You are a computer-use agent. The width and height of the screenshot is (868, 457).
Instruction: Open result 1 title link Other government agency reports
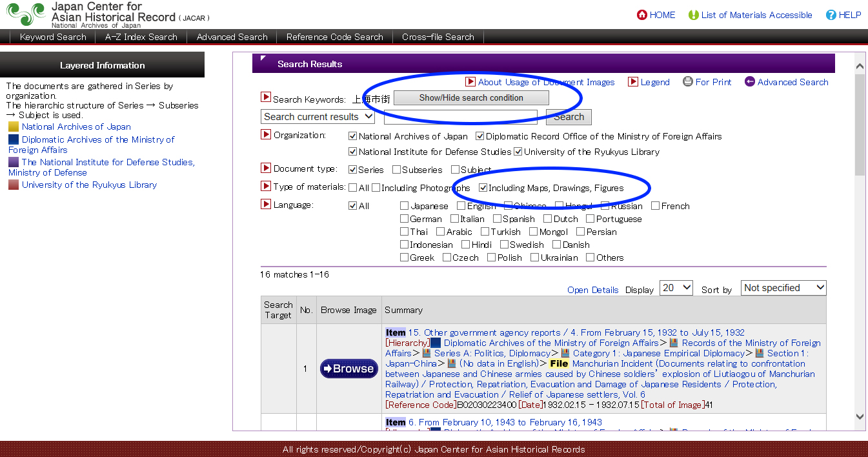click(576, 332)
